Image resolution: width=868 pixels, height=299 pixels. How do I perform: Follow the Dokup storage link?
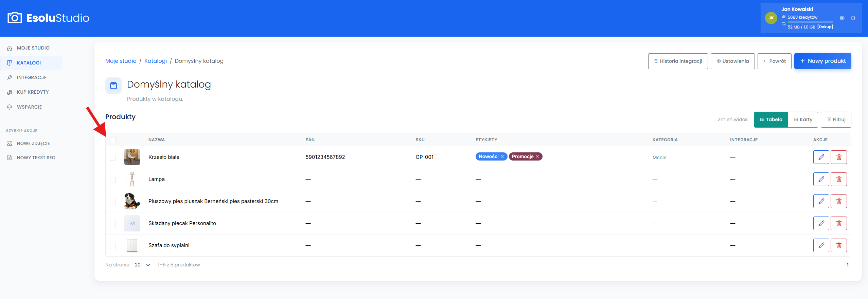pos(825,27)
